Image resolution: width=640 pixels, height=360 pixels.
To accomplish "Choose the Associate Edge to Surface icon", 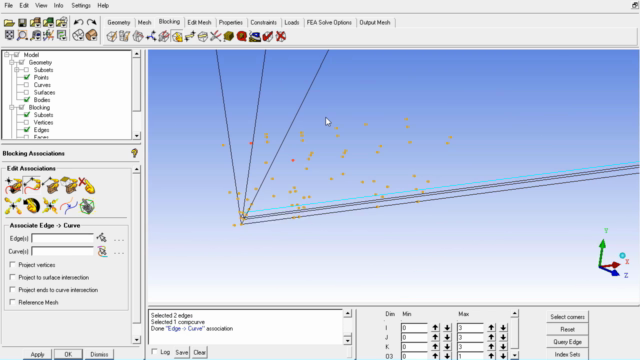I will [x=51, y=186].
